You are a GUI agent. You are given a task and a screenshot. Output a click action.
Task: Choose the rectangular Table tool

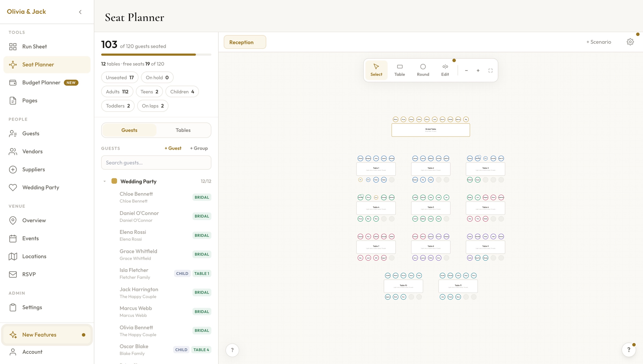[x=399, y=70]
